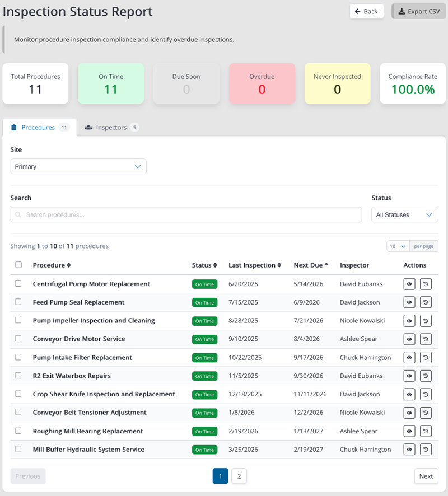Select Crop Shear Knife Inspection row checkbox
This screenshot has width=448, height=496.
18,394
